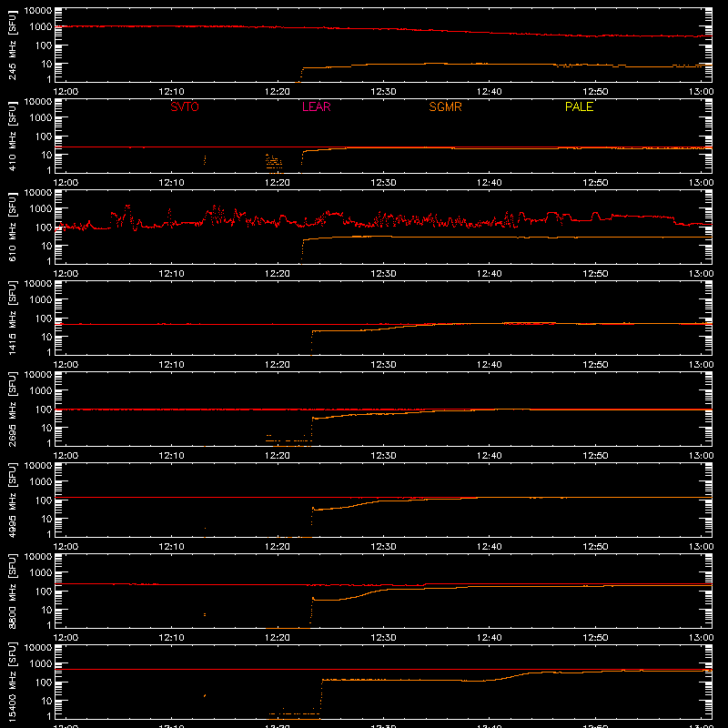728x728 pixels.
Task: Click the 1000 y-axis value on the 610 MHz plot
Action: pos(41,209)
